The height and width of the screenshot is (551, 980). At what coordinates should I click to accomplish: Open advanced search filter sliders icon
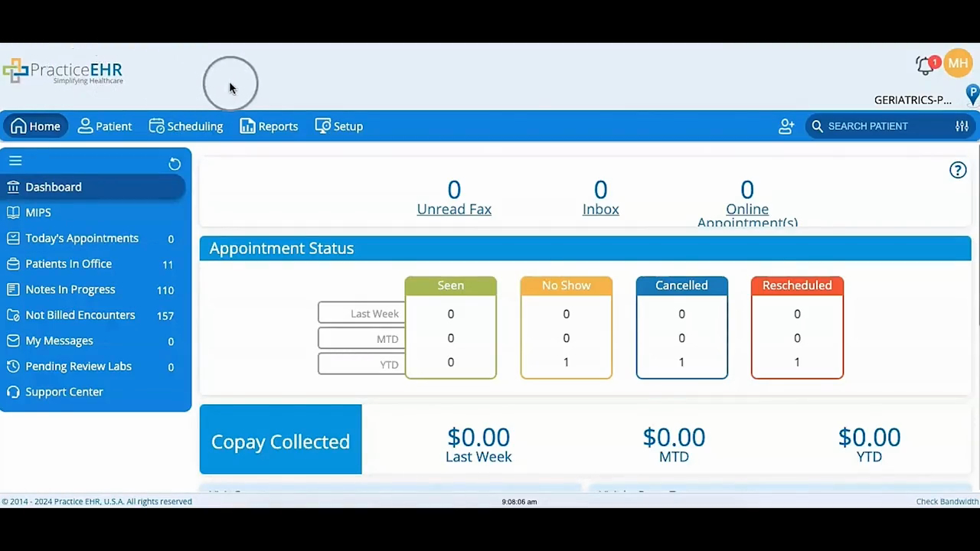(x=962, y=126)
